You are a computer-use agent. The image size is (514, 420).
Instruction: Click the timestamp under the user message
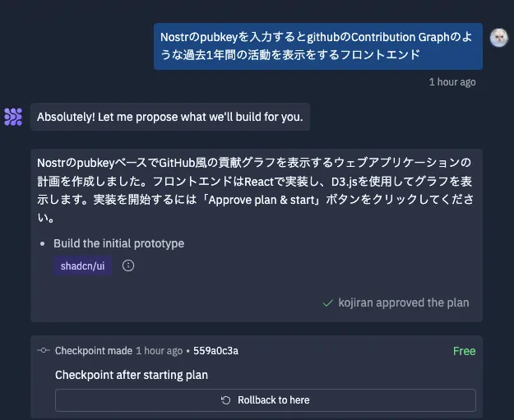tap(451, 82)
